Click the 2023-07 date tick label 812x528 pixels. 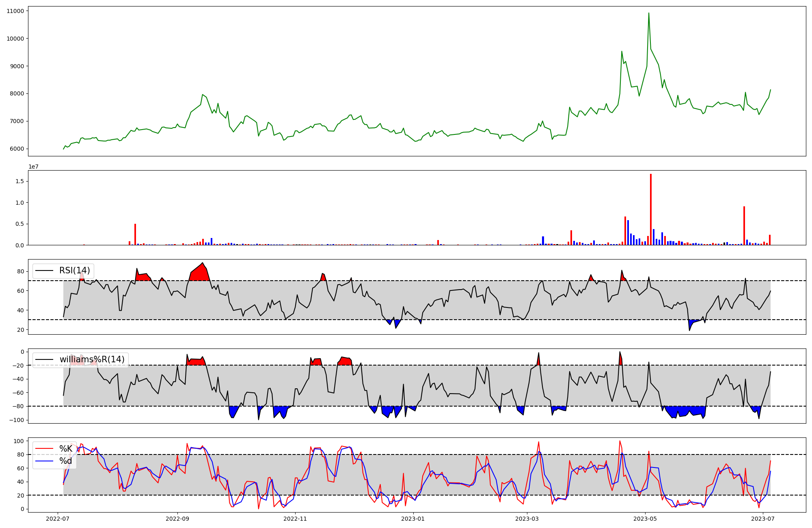tap(762, 519)
